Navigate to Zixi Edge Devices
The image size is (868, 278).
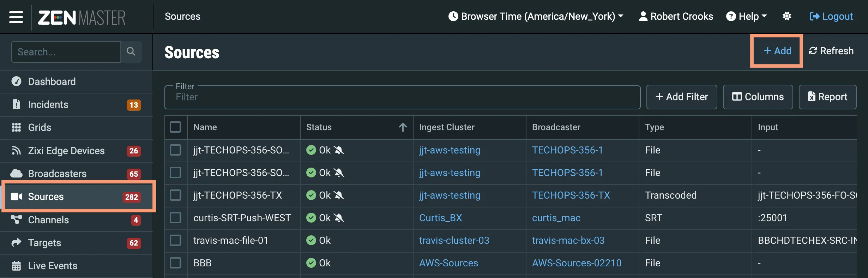pos(76,151)
